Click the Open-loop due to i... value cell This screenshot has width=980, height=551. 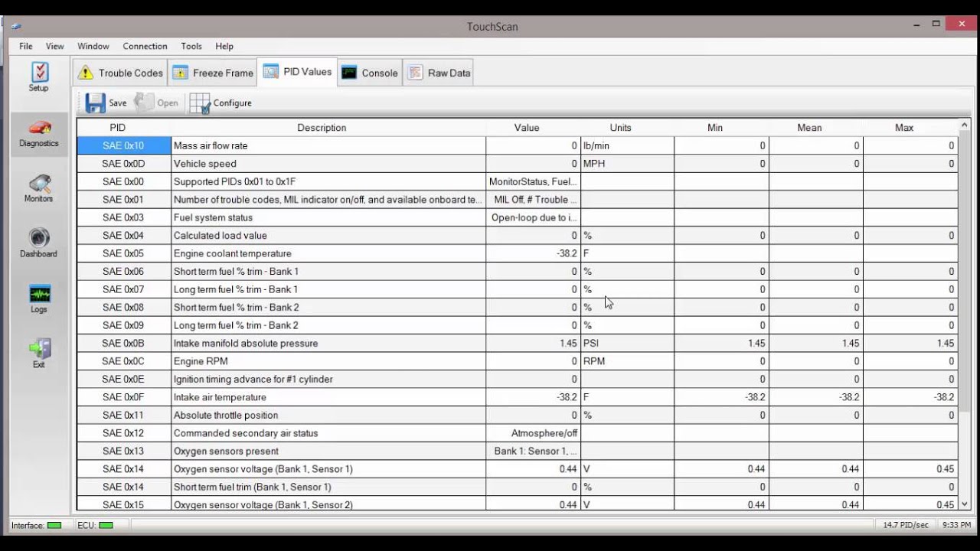coord(534,217)
